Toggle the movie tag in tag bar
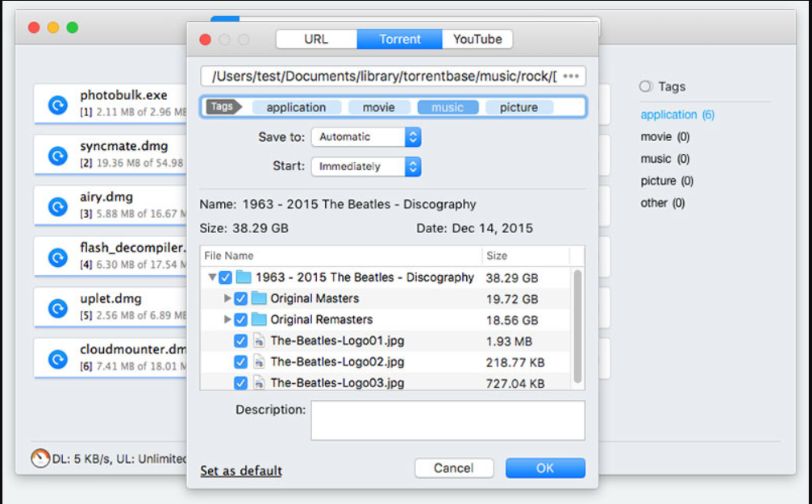This screenshot has height=504, width=812. point(378,107)
